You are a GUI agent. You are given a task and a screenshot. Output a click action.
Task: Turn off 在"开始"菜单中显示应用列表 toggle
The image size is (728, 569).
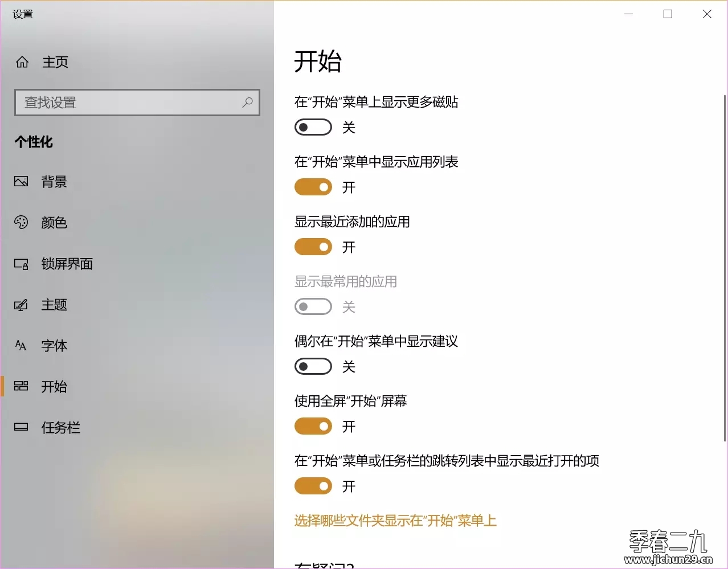pyautogui.click(x=313, y=187)
